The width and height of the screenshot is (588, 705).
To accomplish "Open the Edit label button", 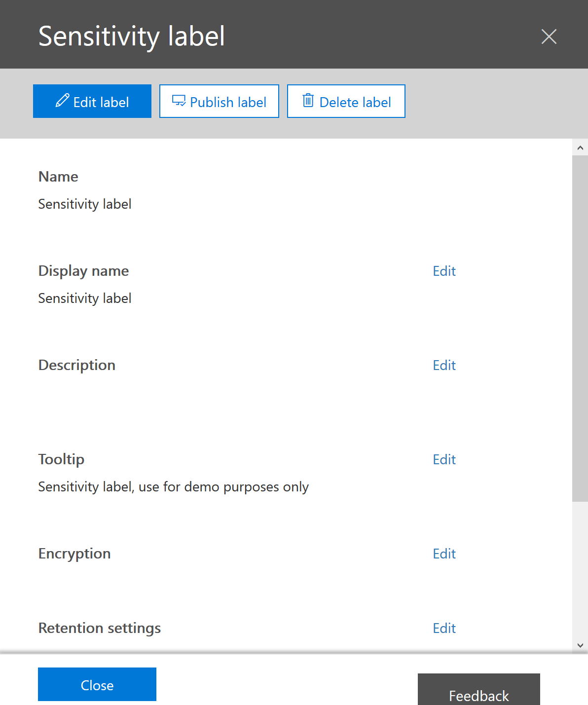I will click(x=92, y=101).
